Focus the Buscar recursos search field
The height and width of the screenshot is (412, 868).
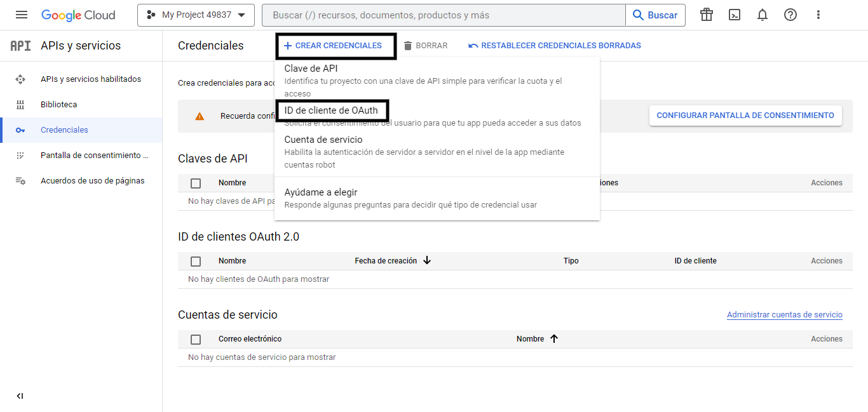pos(444,15)
